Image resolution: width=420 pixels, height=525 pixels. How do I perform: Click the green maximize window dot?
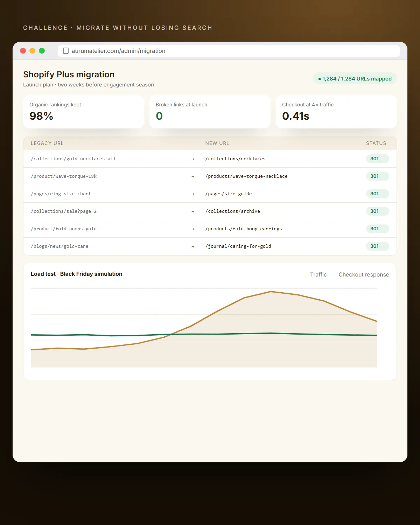coord(42,51)
